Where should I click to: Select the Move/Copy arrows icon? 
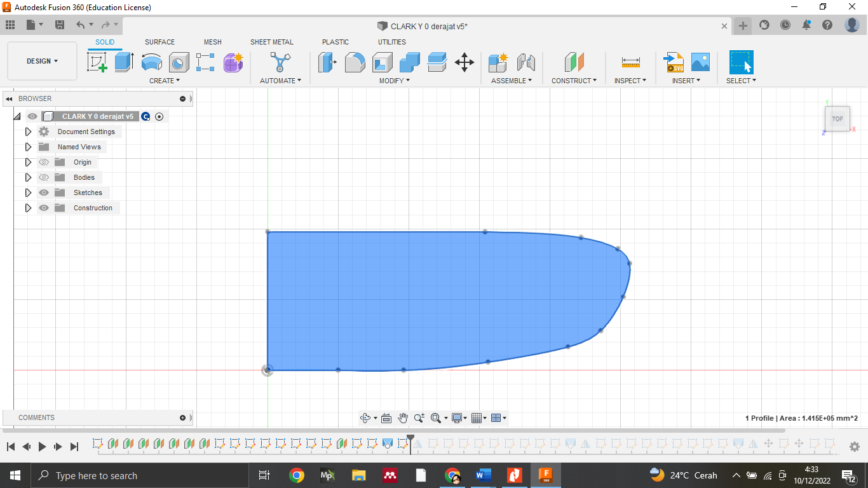465,62
